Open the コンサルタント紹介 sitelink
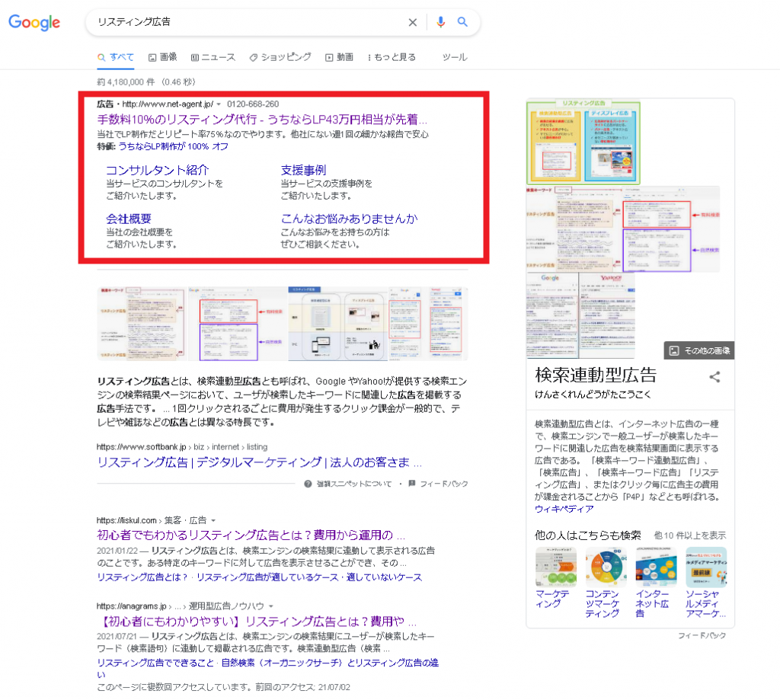The image size is (780, 700). pyautogui.click(x=157, y=170)
